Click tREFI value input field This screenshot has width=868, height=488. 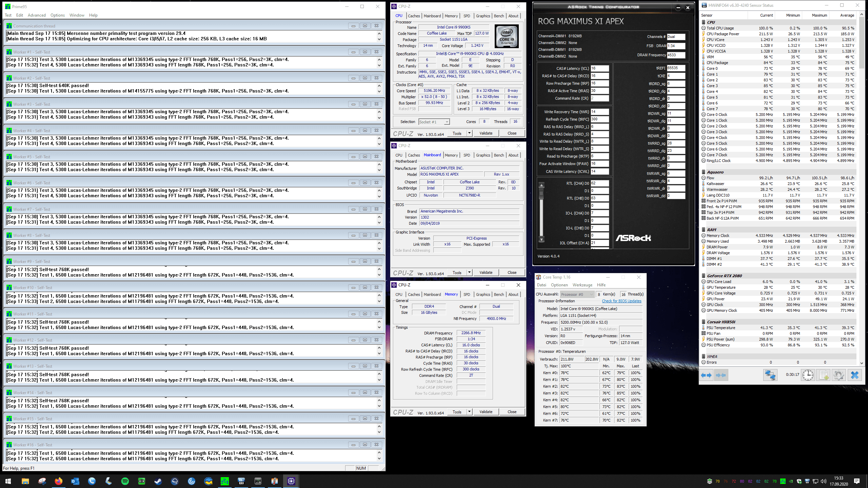point(676,68)
